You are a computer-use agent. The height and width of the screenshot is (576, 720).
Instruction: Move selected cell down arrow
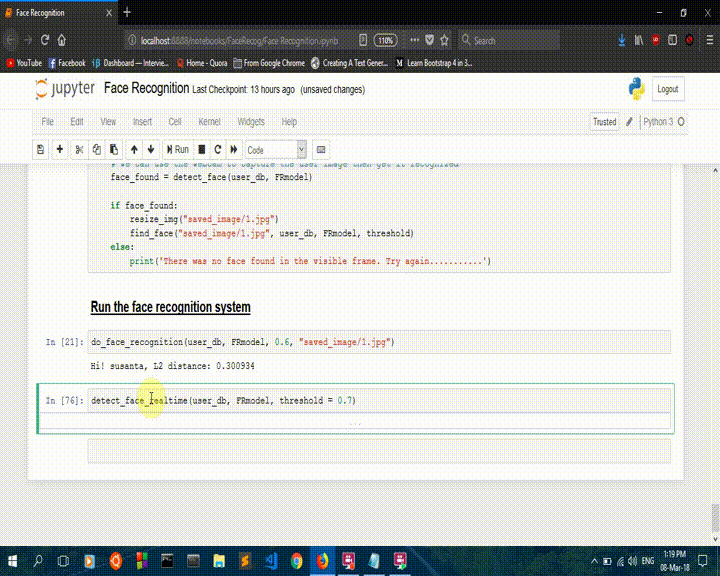coord(151,150)
